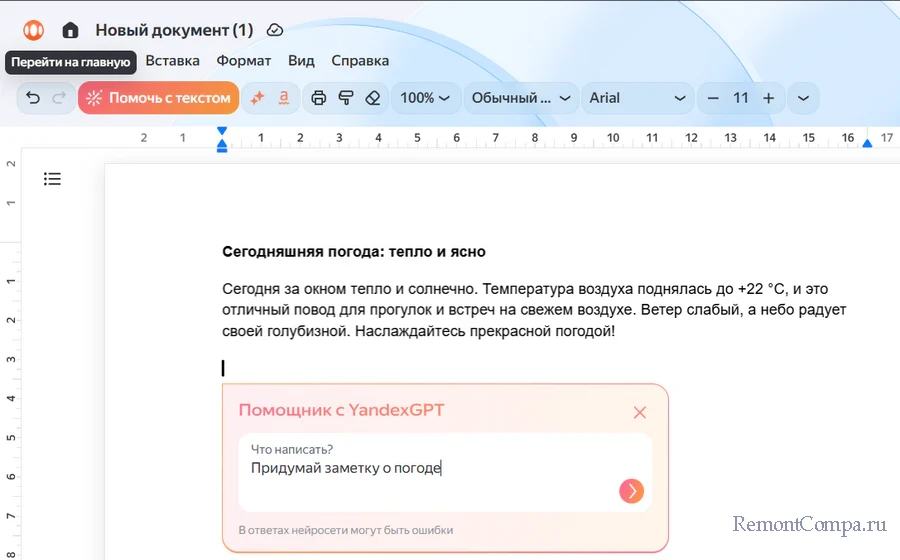This screenshot has height=560, width=900.
Task: Close the YandexGPT assistant panel
Action: [x=640, y=412]
